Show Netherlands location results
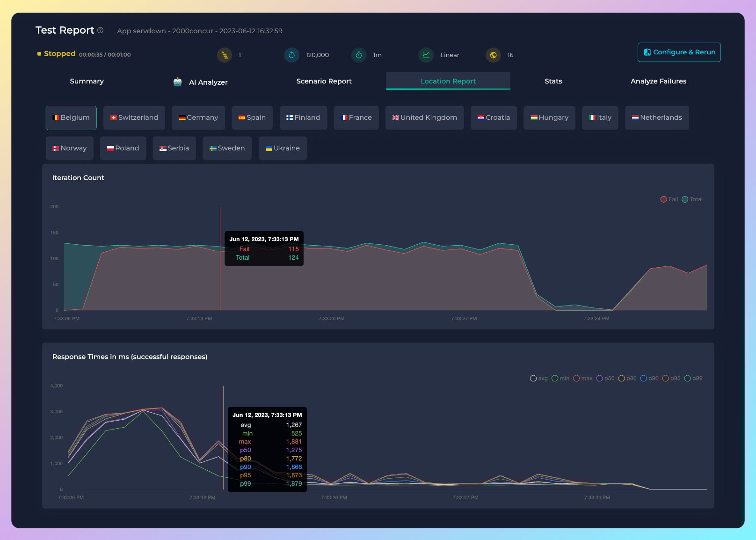Screen dimensions: 756x540 657,117
